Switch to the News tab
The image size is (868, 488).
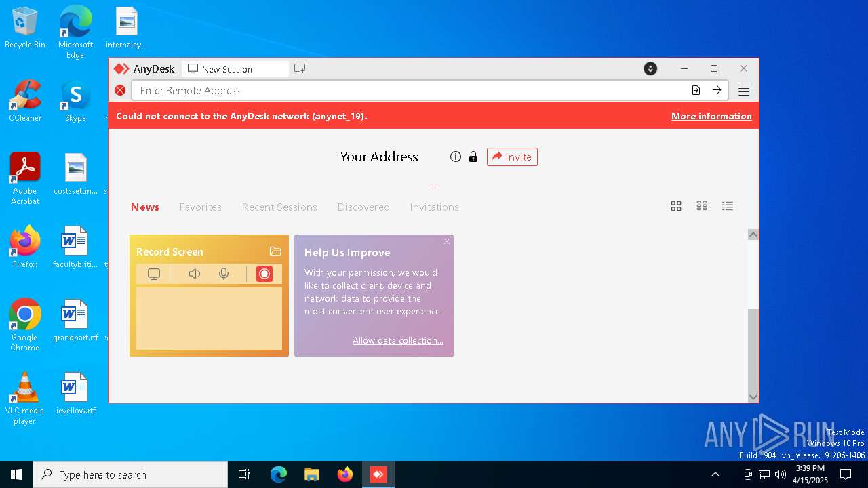tap(145, 207)
